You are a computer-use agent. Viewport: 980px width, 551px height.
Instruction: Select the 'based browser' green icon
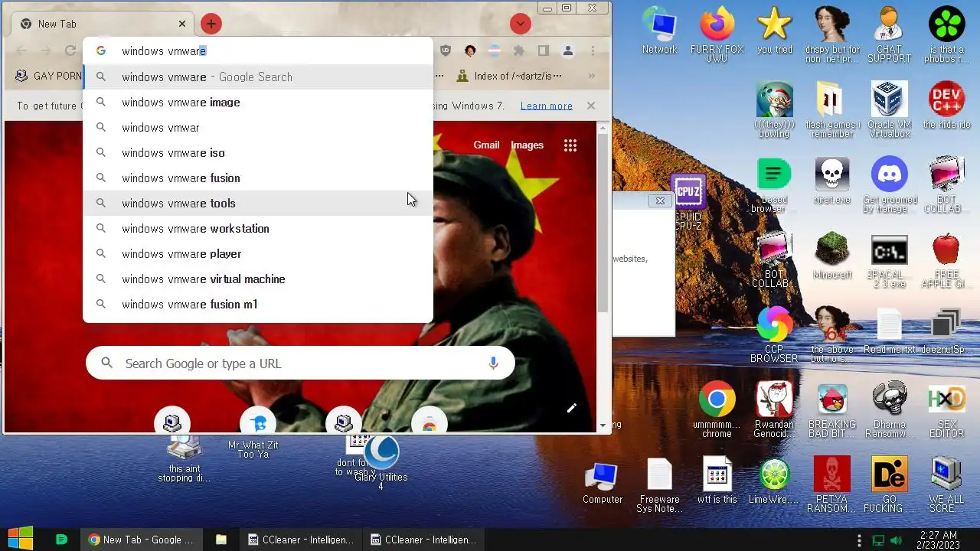(774, 184)
